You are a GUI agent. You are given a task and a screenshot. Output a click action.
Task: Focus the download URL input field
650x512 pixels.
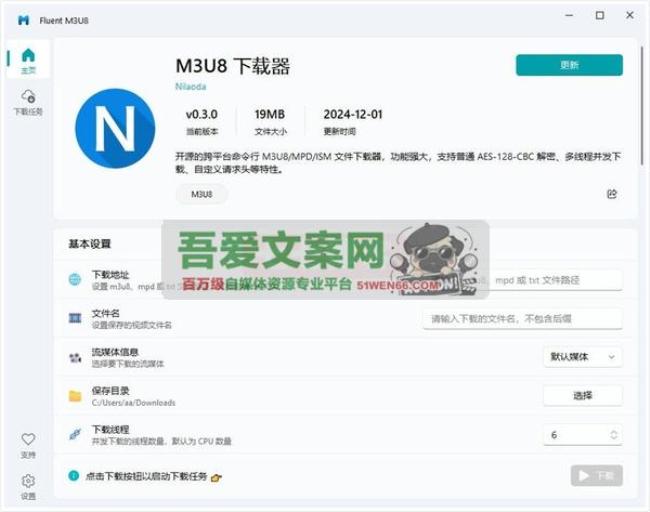coord(522,280)
